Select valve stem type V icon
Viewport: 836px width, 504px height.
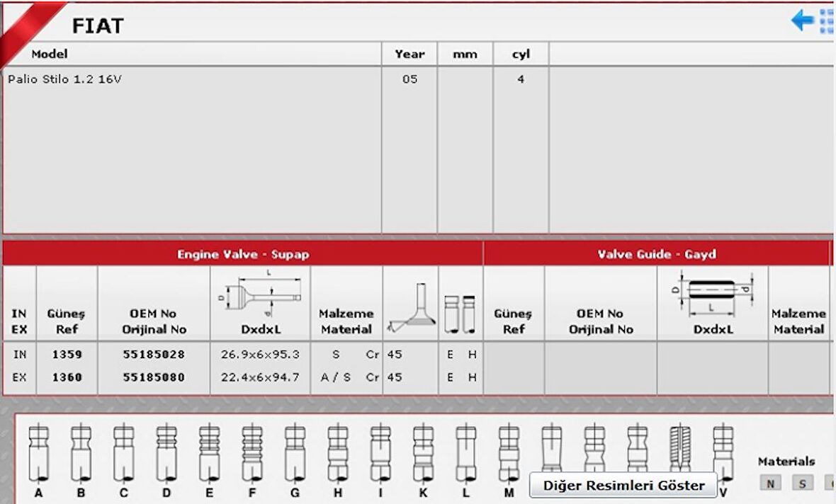[x=723, y=453]
